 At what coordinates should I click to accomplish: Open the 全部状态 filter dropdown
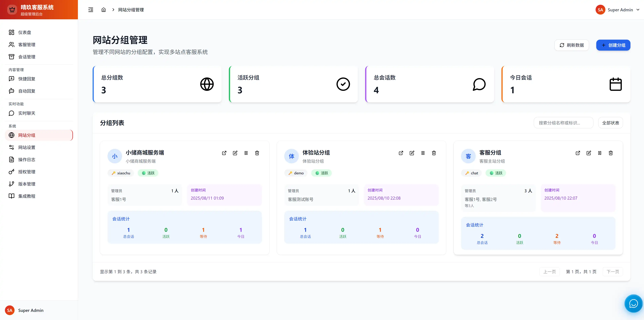coord(610,123)
